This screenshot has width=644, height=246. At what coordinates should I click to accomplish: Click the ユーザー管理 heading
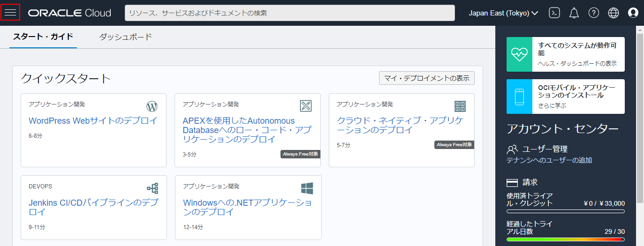[x=545, y=149]
